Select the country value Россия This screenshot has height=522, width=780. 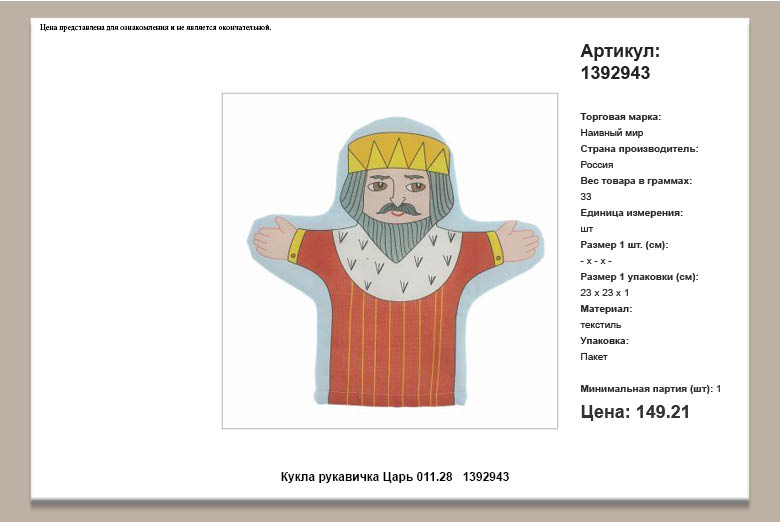pos(597,165)
